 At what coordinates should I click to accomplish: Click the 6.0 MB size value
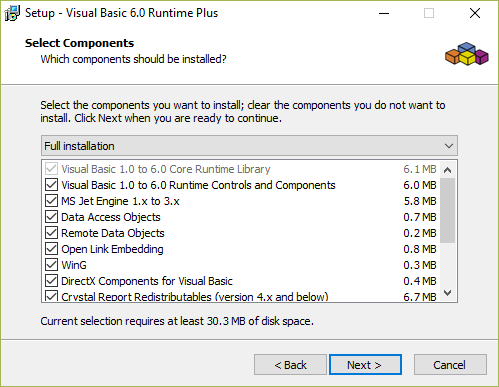pyautogui.click(x=420, y=185)
